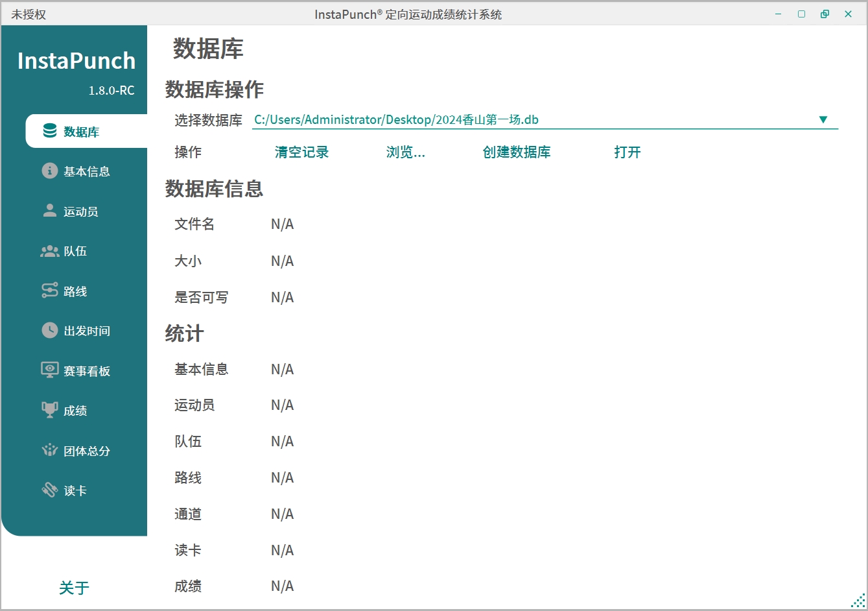The height and width of the screenshot is (611, 868).
Task: Click the team score icon for 团体总分
Action: (50, 450)
